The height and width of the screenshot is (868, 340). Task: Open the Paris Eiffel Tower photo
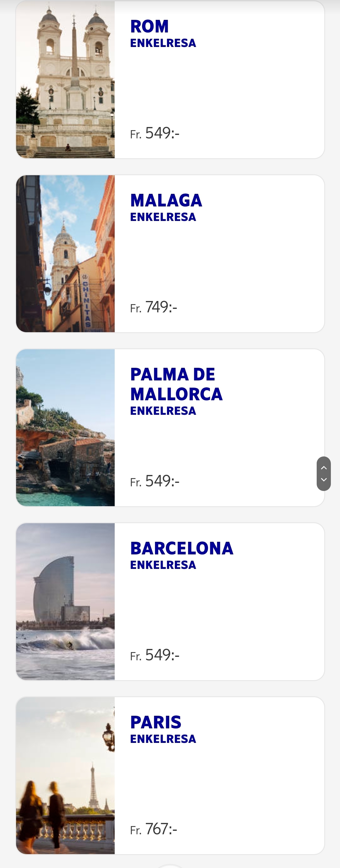click(65, 775)
